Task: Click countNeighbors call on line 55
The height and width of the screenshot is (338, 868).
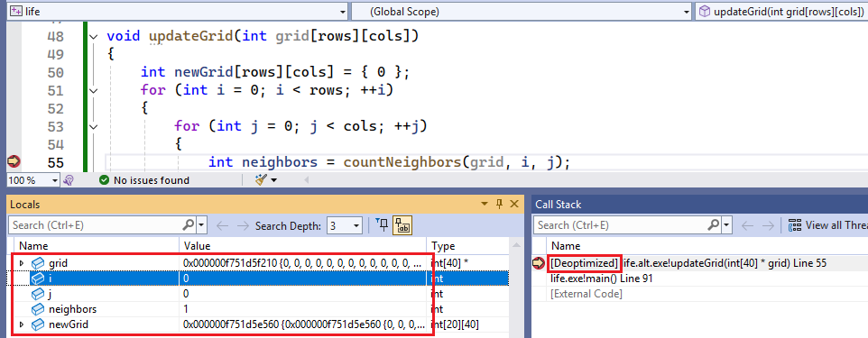Action: click(402, 162)
